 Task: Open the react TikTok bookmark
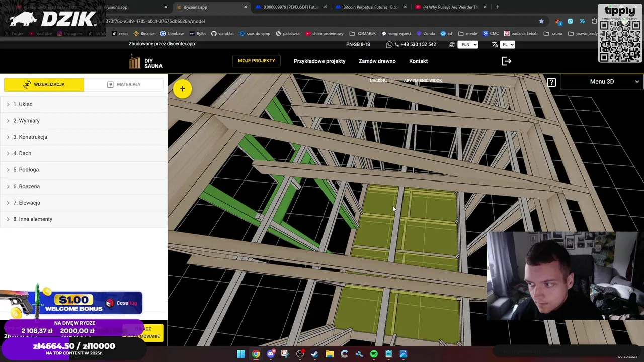(x=120, y=34)
